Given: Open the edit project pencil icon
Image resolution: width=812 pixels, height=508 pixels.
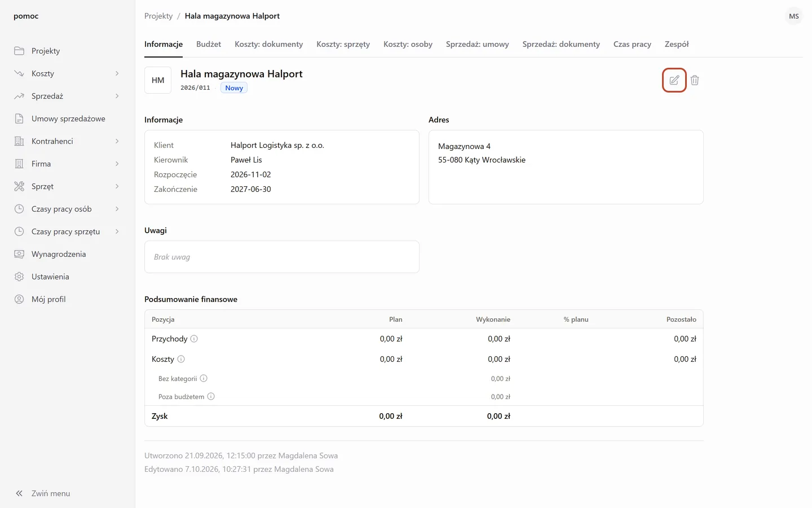Looking at the screenshot, I should click(674, 80).
